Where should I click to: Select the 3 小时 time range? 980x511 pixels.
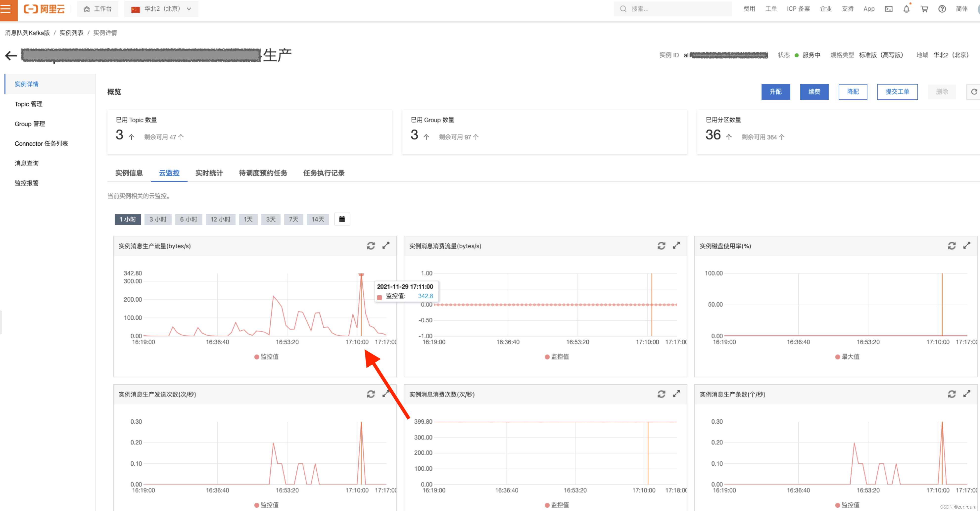(158, 219)
